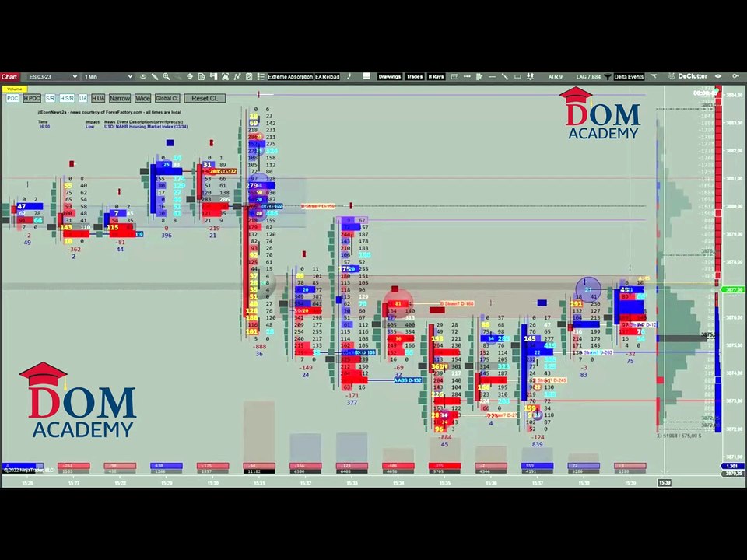The height and width of the screenshot is (560, 747).
Task: Click the Wide button
Action: click(142, 98)
